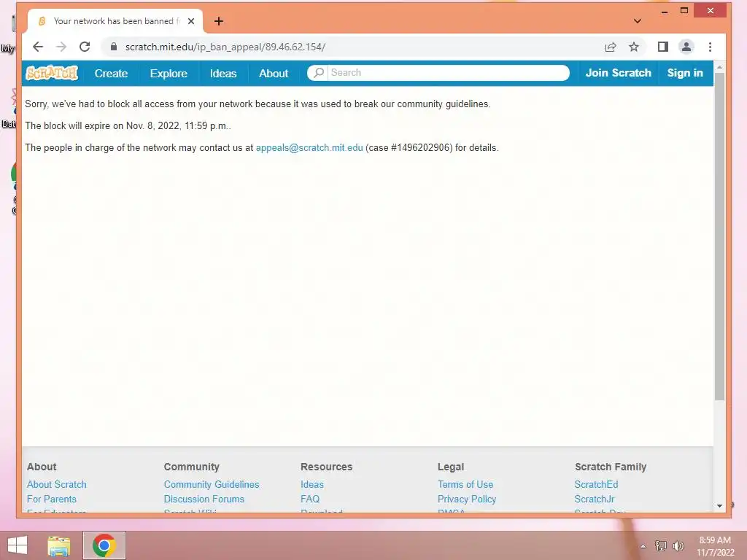
Task: Open the volume tray icon
Action: click(678, 545)
